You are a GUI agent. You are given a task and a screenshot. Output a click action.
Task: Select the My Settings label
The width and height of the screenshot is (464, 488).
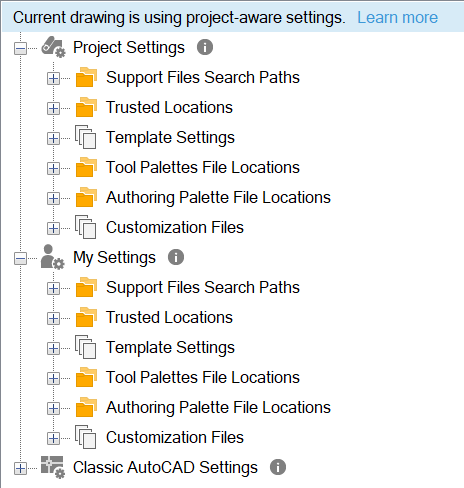click(114, 257)
